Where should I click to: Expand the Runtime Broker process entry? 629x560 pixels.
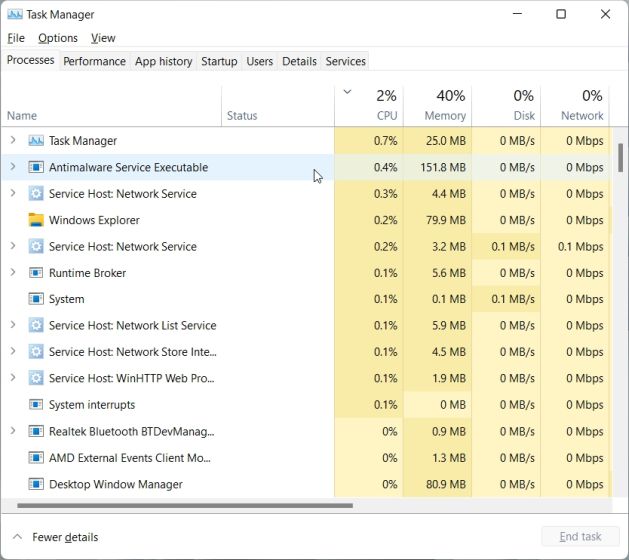(13, 273)
